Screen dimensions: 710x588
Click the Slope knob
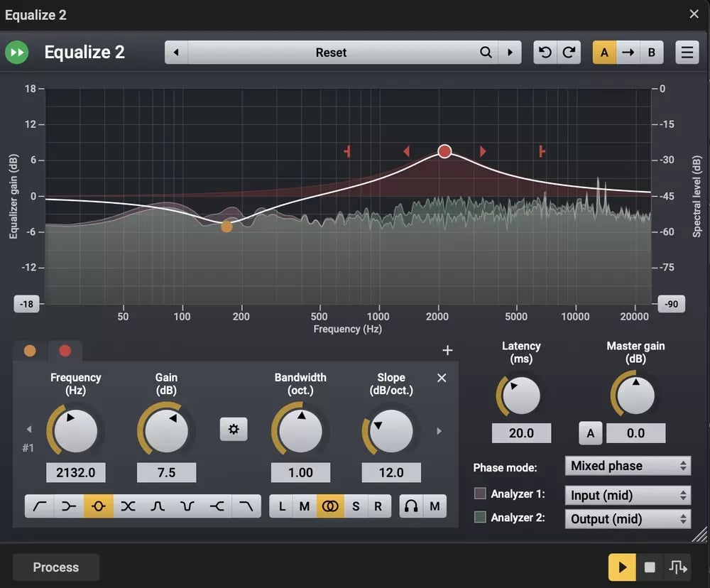click(x=391, y=431)
